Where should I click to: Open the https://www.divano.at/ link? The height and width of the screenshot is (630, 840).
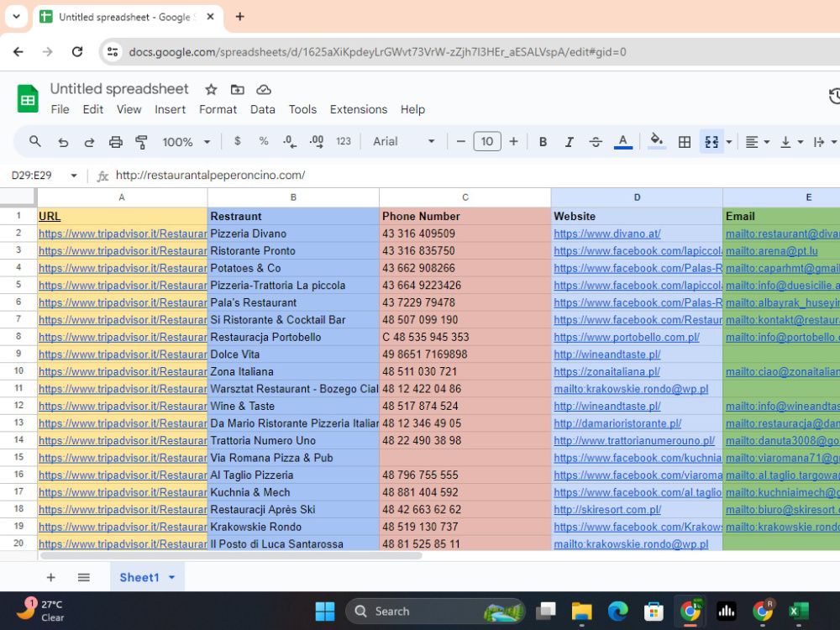[x=607, y=234]
